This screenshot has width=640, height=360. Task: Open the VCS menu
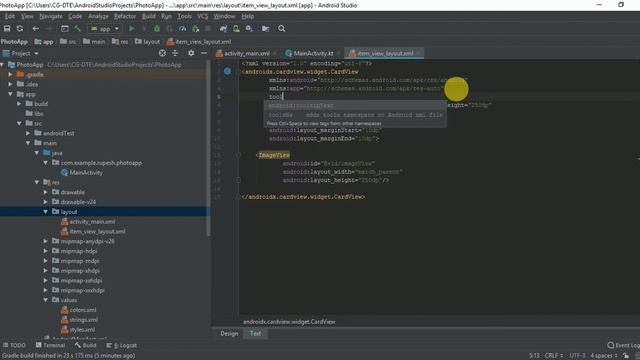coord(202,16)
